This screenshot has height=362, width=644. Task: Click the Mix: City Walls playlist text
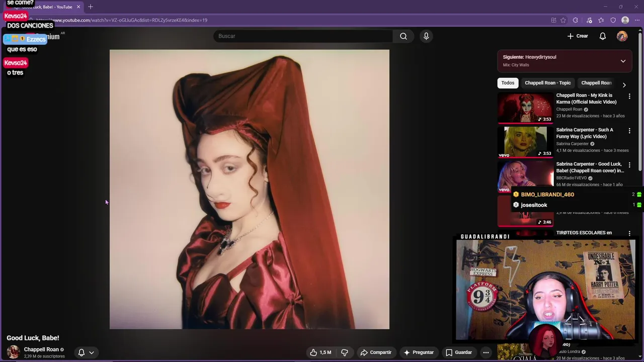(516, 65)
